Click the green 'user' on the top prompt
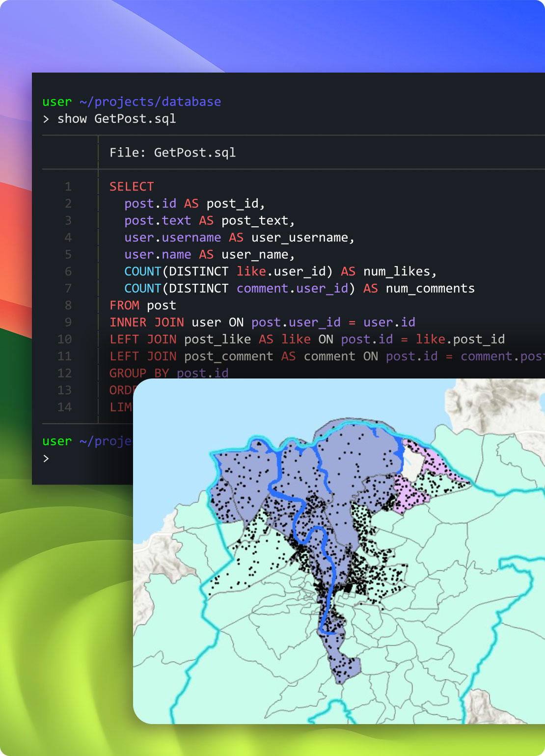Viewport: 545px width, 756px height. [x=57, y=102]
